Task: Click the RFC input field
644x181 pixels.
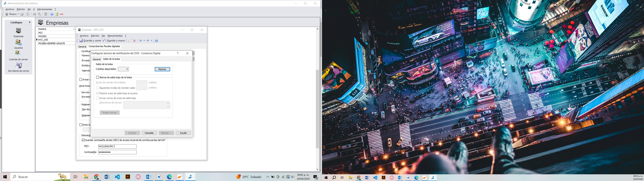Action: click(x=117, y=146)
